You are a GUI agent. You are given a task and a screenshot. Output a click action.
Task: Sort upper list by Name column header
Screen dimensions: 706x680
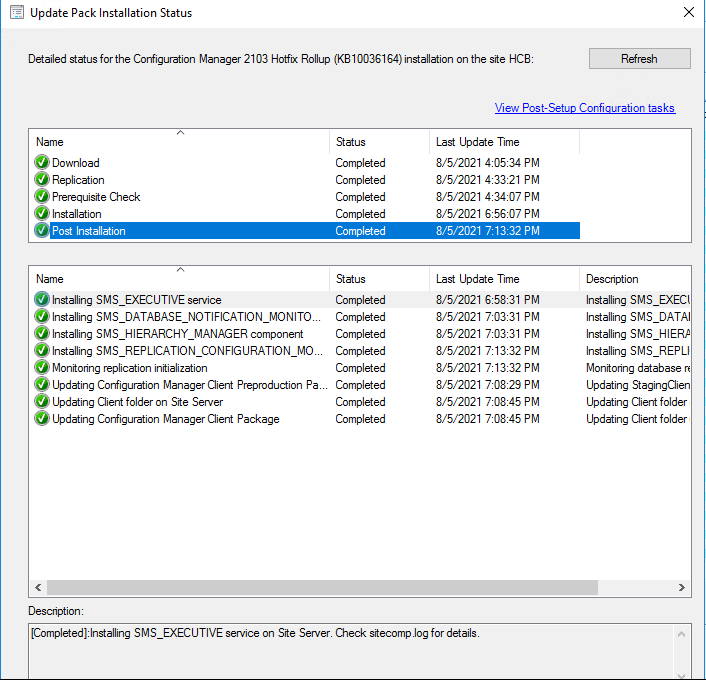click(x=180, y=142)
